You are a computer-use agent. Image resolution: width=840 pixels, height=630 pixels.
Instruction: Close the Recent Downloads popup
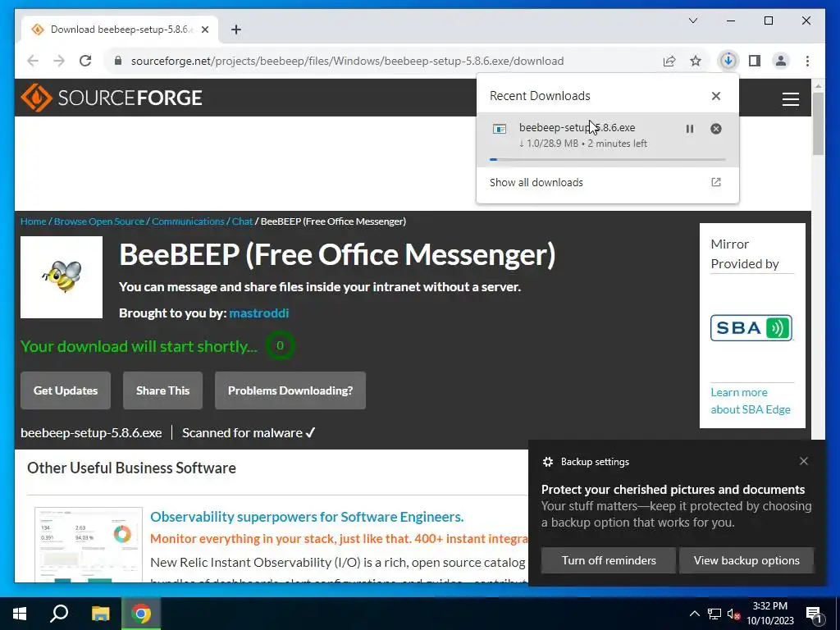coord(715,96)
